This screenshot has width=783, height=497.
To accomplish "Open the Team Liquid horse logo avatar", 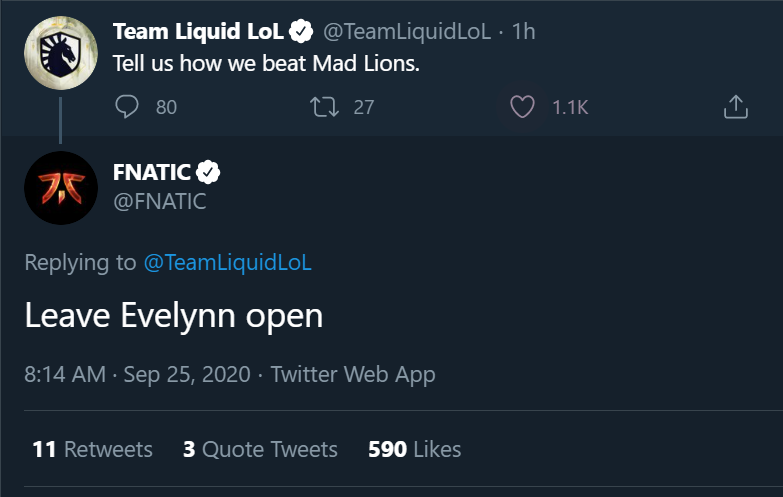I will click(61, 53).
